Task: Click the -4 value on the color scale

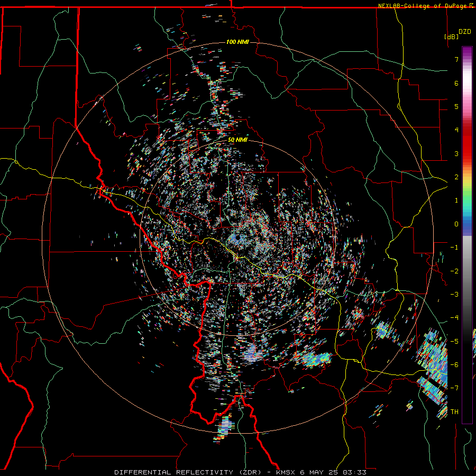Action: click(x=454, y=318)
